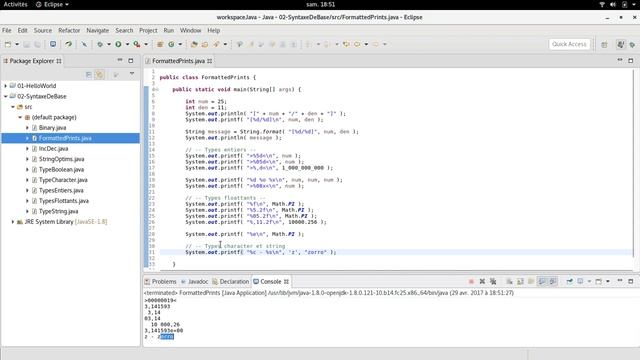
Task: Switch to the Problems tab
Action: [x=160, y=282]
